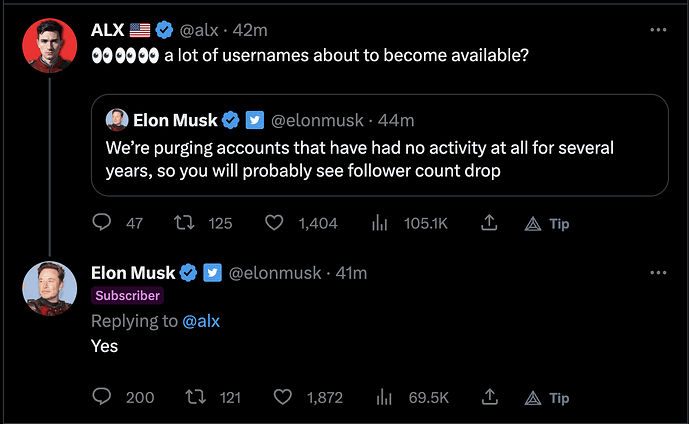
Task: Retweet ALX's post with 125 retweets
Action: click(x=184, y=223)
